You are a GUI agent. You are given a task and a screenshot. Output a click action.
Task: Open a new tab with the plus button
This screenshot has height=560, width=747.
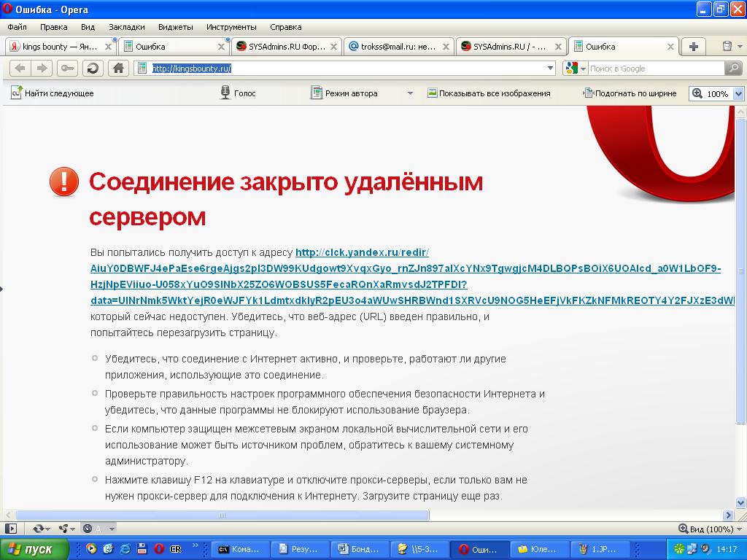pyautogui.click(x=694, y=47)
